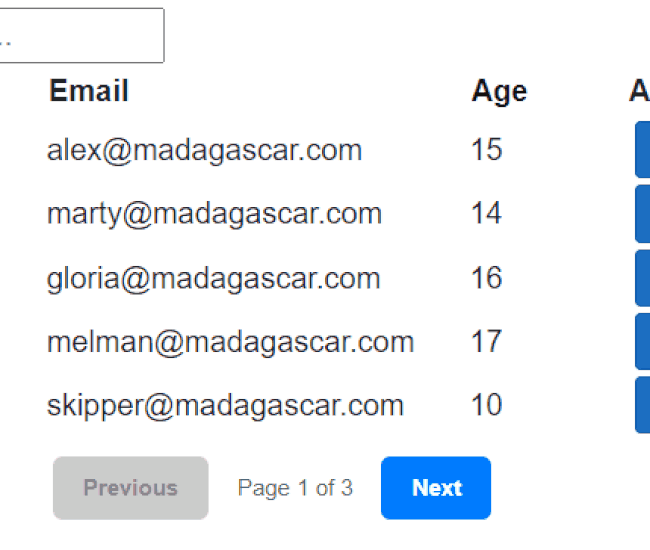Click marty@madagascar.com email cell
Viewport: 650px width, 550px height.
pyautogui.click(x=214, y=214)
